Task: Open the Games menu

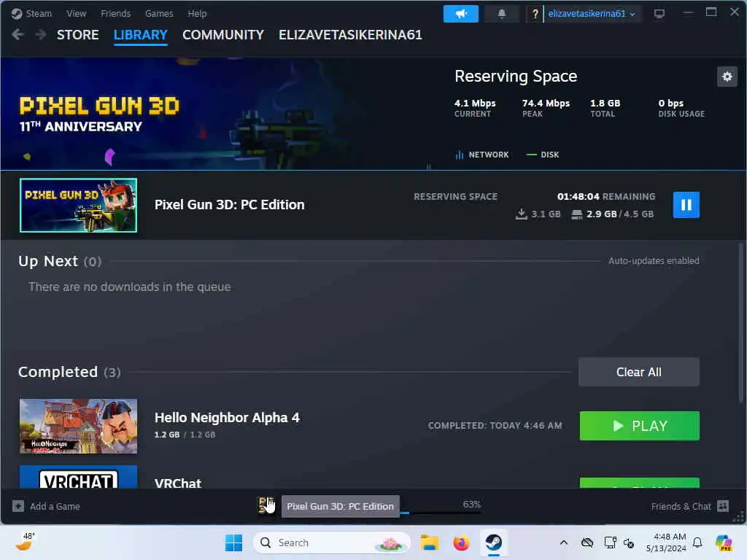Action: pos(159,13)
